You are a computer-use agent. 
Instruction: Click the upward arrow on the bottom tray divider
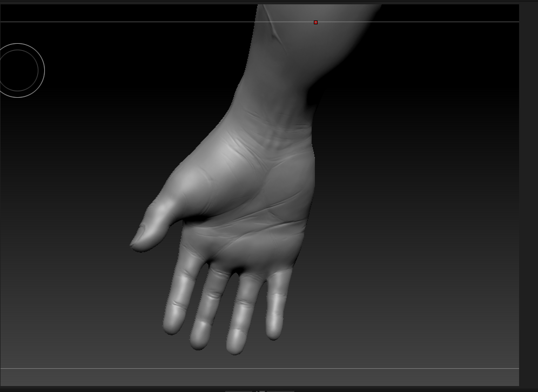(257, 391)
